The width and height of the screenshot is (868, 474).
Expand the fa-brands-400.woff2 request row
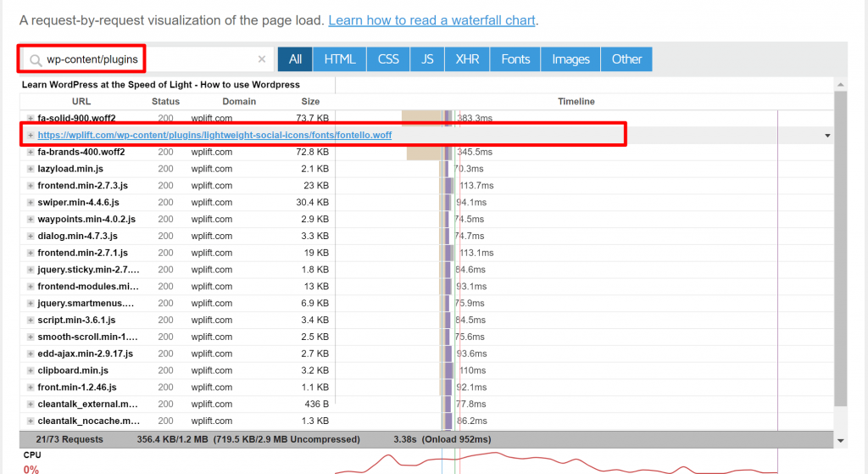tap(31, 152)
